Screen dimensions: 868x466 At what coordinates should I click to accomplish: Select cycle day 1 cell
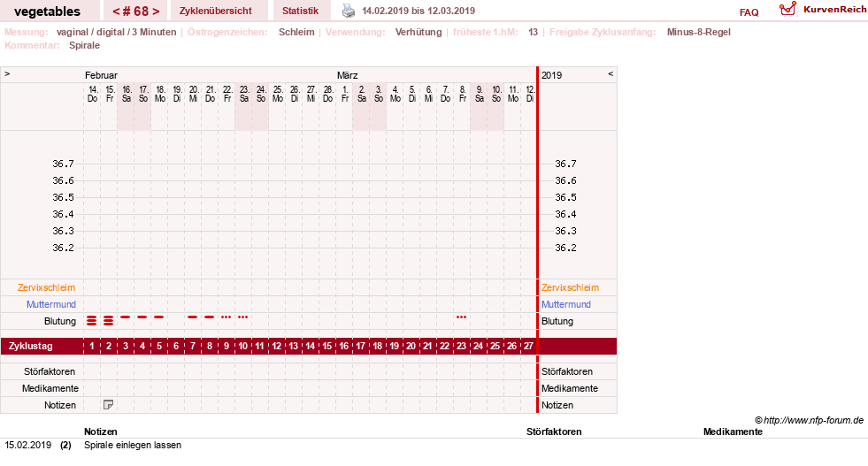(92, 346)
